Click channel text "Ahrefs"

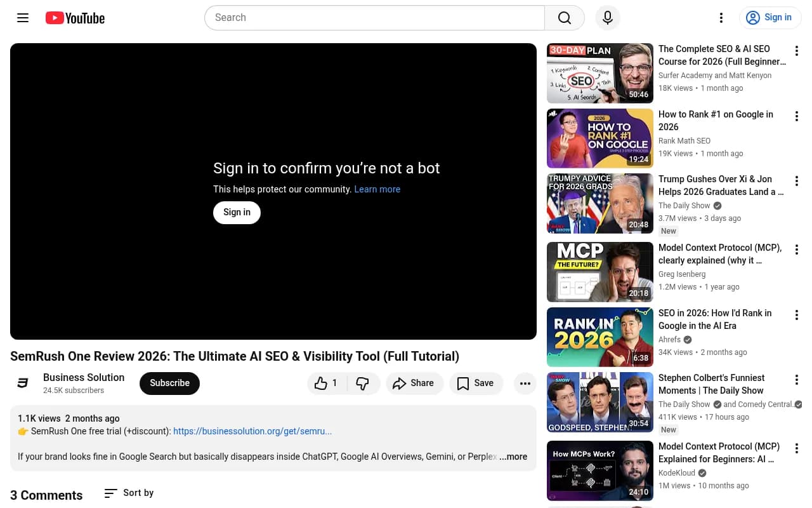coord(669,340)
